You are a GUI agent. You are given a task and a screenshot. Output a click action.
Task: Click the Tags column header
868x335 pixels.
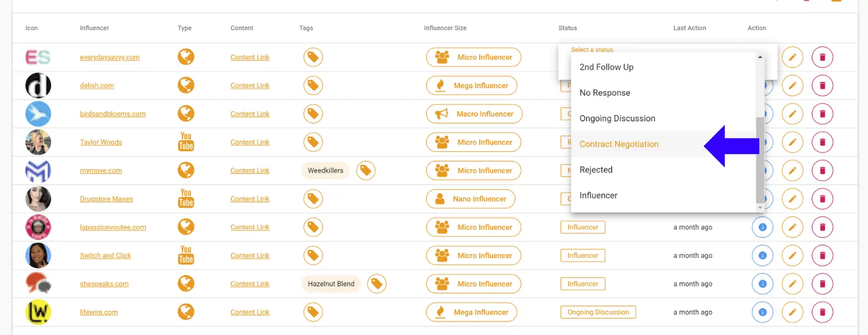[x=306, y=28]
